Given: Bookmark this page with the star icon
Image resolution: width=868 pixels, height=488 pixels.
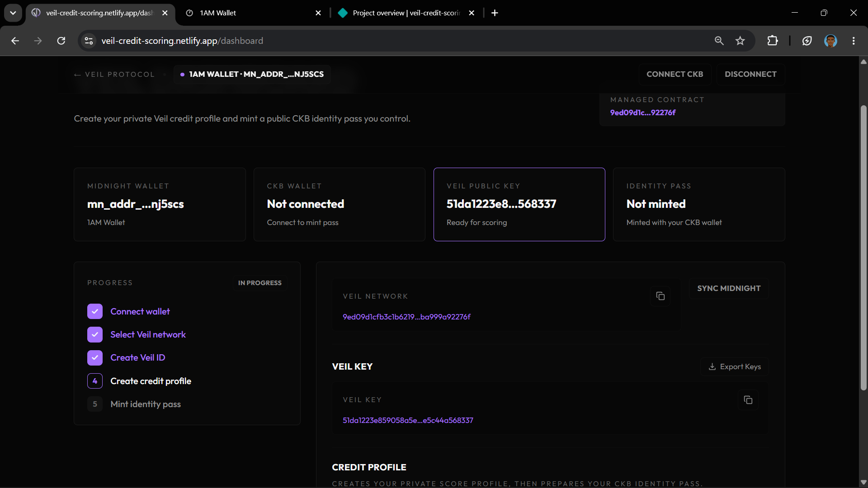Looking at the screenshot, I should [740, 41].
